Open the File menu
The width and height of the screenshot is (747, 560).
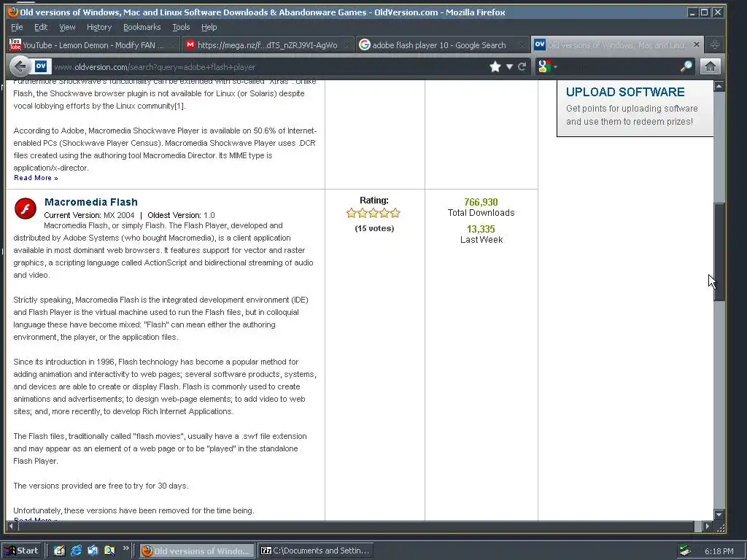17,27
